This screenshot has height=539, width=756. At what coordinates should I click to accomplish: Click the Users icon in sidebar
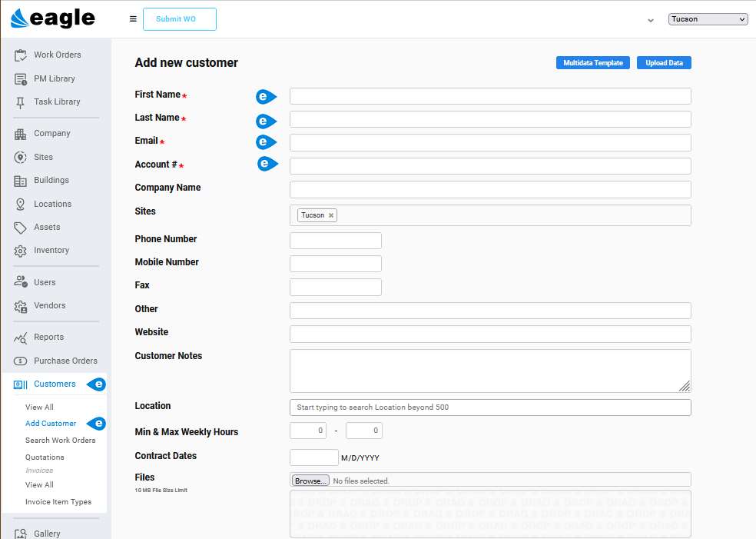coord(21,281)
